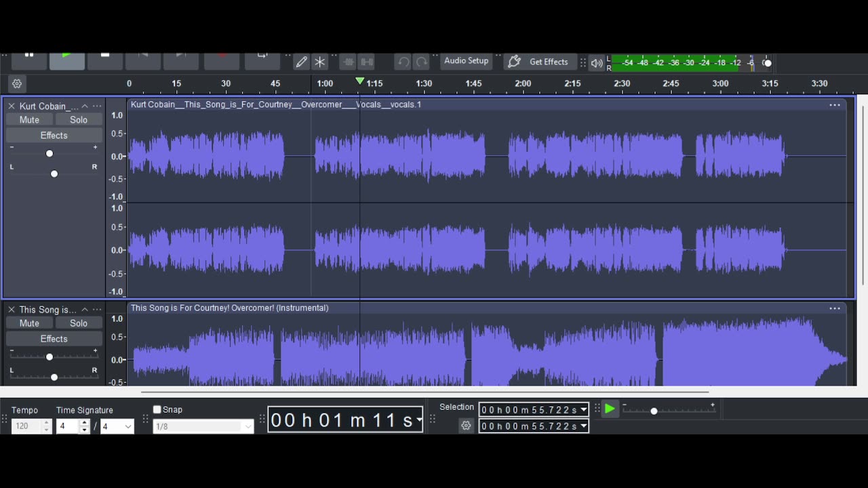Click the Tempo value field
This screenshot has width=868, height=488.
point(26,426)
